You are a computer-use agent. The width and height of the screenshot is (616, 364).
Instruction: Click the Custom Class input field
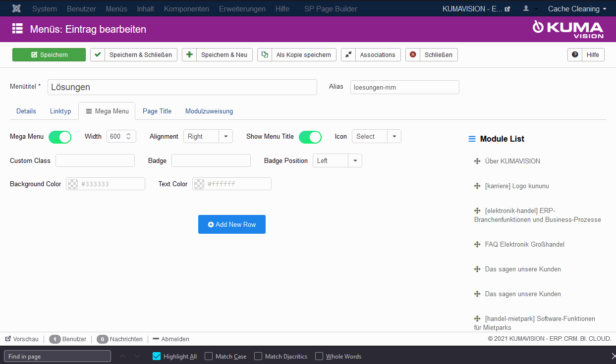pyautogui.click(x=95, y=160)
